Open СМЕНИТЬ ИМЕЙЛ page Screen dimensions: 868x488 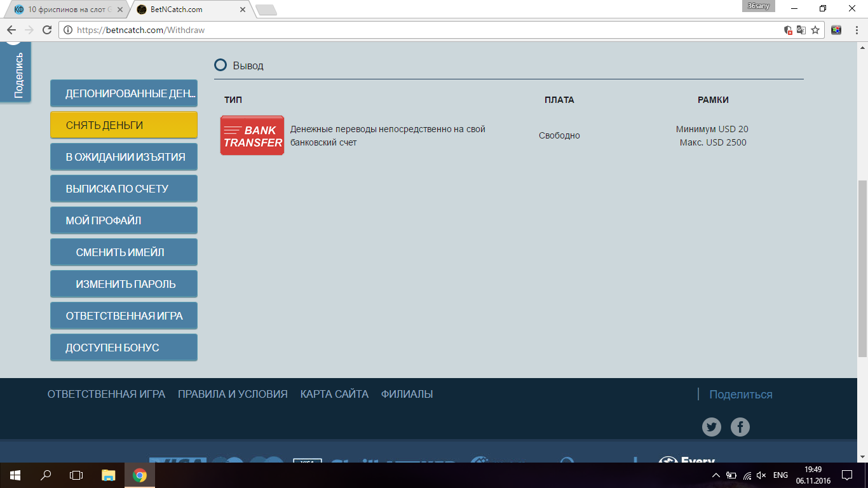pos(124,252)
